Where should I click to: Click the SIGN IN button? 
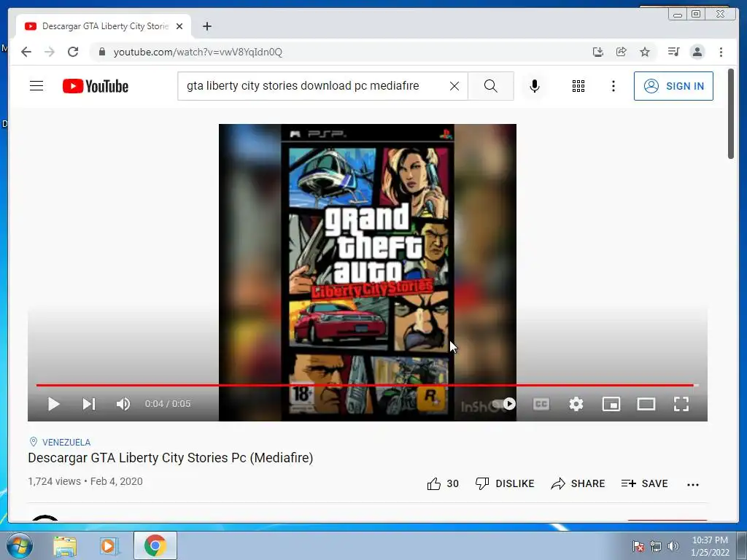coord(673,86)
